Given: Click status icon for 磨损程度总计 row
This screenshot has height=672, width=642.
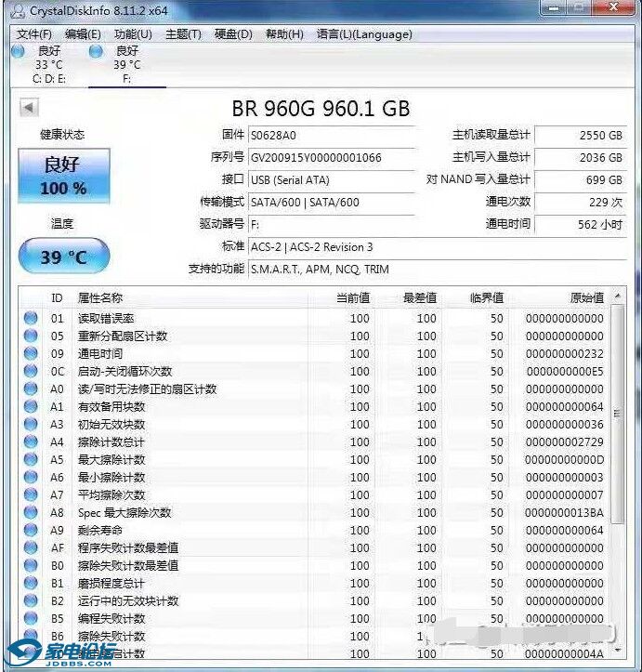Looking at the screenshot, I should 31,583.
